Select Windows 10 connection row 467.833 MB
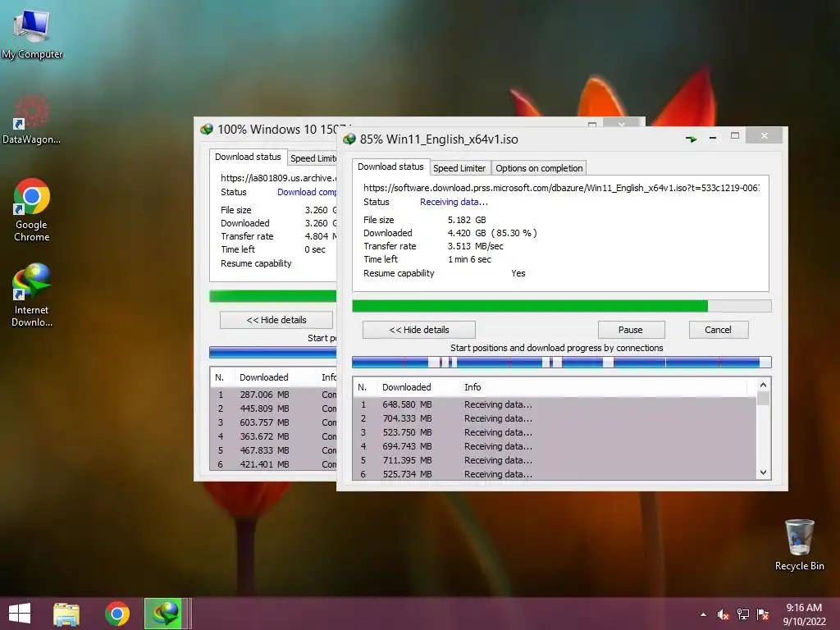 pos(273,450)
